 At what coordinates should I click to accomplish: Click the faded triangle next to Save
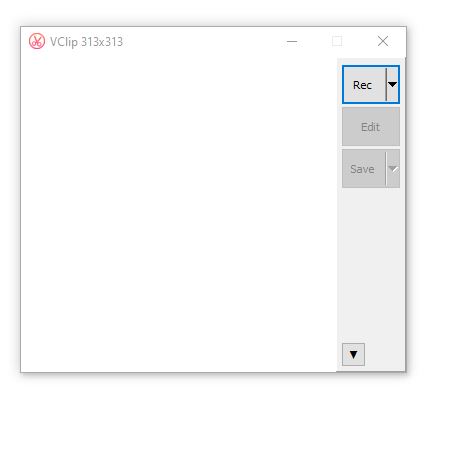pos(393,169)
